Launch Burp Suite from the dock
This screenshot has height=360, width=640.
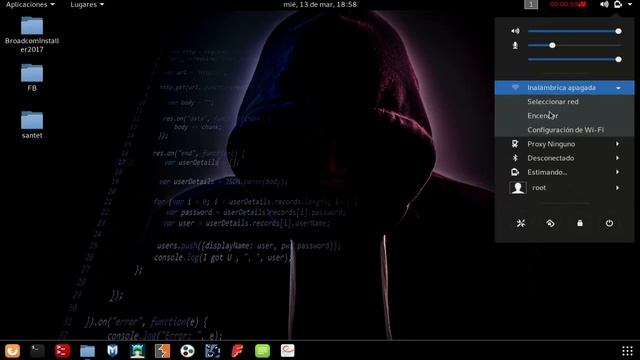pos(162,351)
